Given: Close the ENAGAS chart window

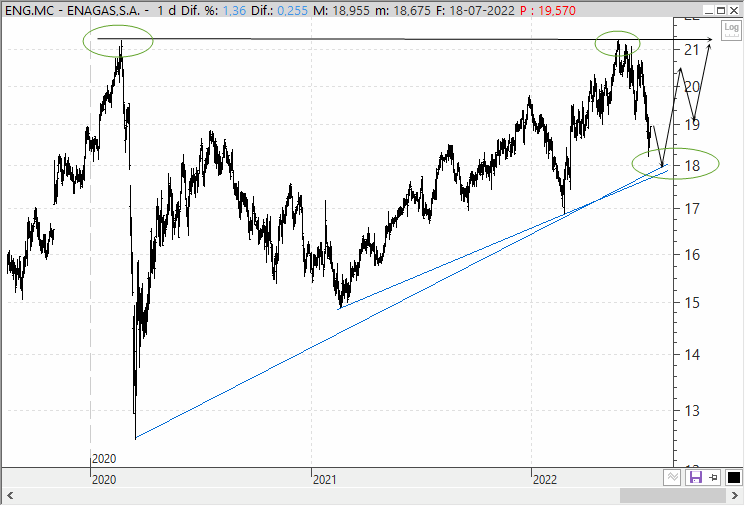Looking at the screenshot, I should 734,10.
